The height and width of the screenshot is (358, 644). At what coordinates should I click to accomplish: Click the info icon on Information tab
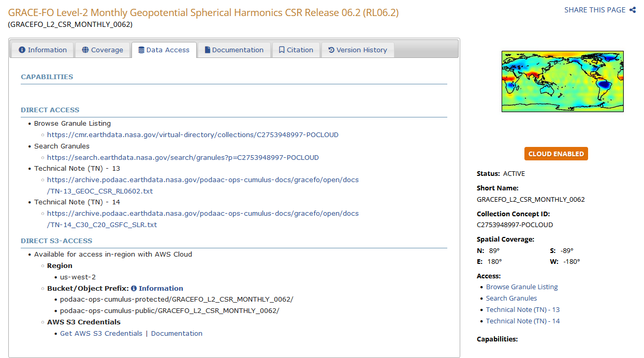coord(22,50)
